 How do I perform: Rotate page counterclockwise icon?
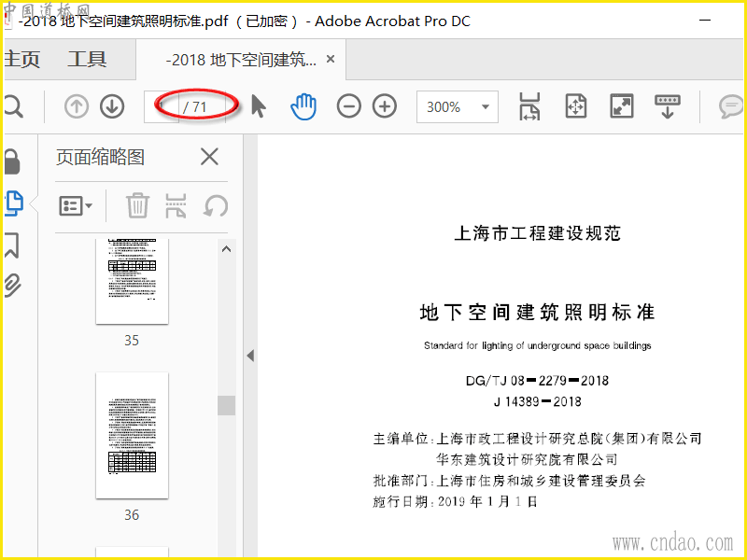[x=216, y=205]
